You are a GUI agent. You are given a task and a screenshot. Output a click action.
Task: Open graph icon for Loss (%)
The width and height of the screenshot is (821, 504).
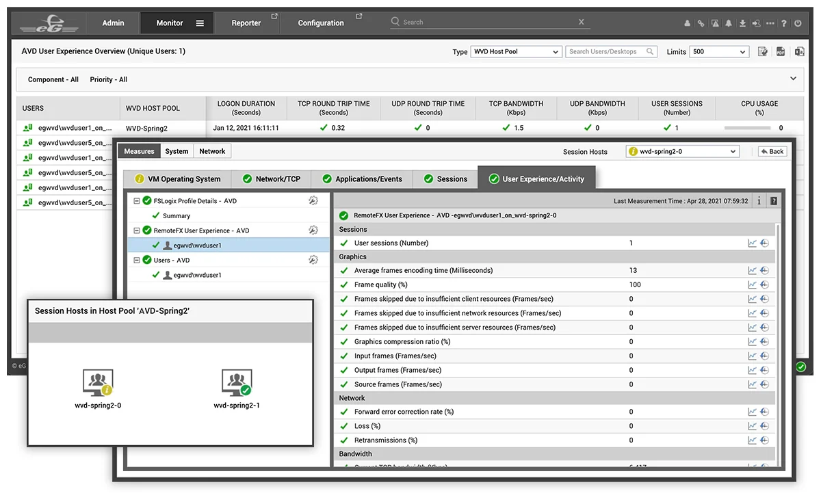tap(753, 426)
